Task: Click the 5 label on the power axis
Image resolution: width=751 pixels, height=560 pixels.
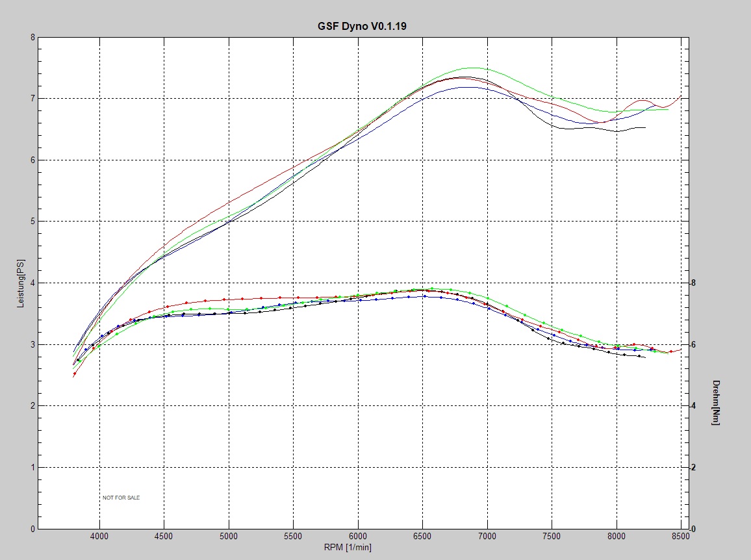Action: (x=33, y=222)
